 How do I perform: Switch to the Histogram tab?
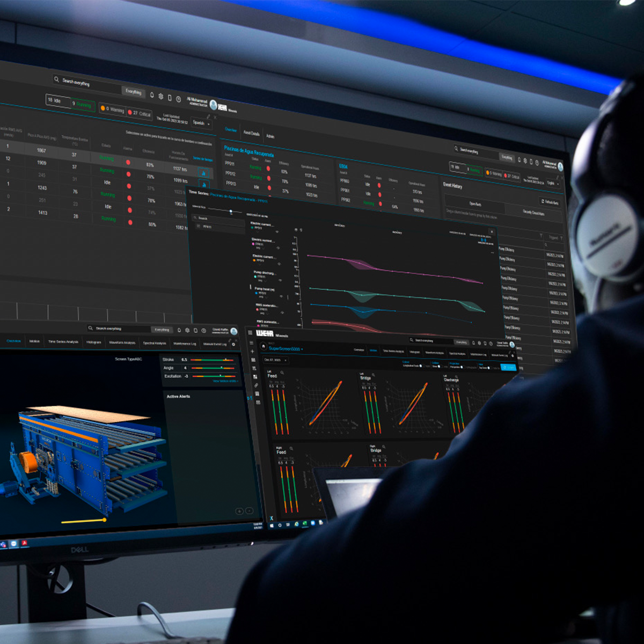[413, 352]
